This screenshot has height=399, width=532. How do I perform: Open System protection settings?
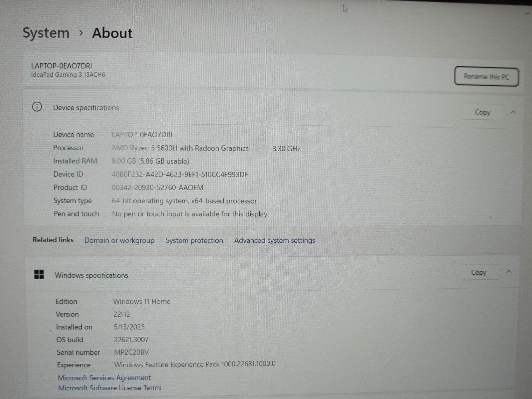coord(194,240)
